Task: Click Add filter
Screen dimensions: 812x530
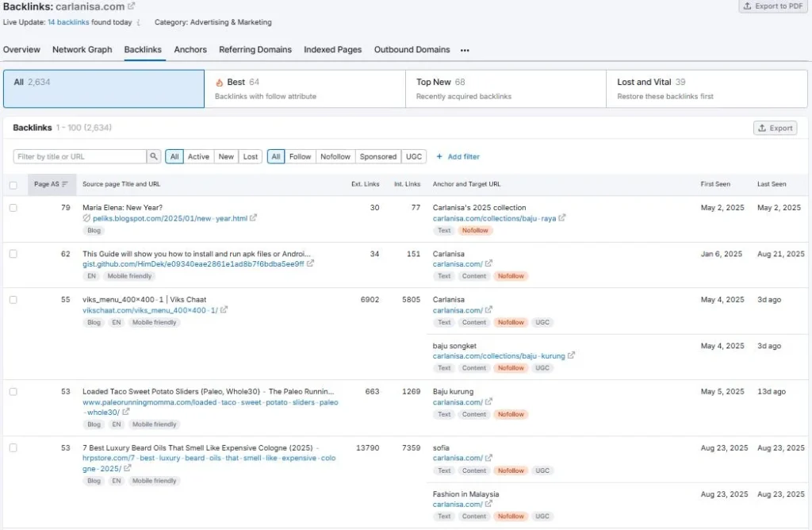Action: pos(458,156)
